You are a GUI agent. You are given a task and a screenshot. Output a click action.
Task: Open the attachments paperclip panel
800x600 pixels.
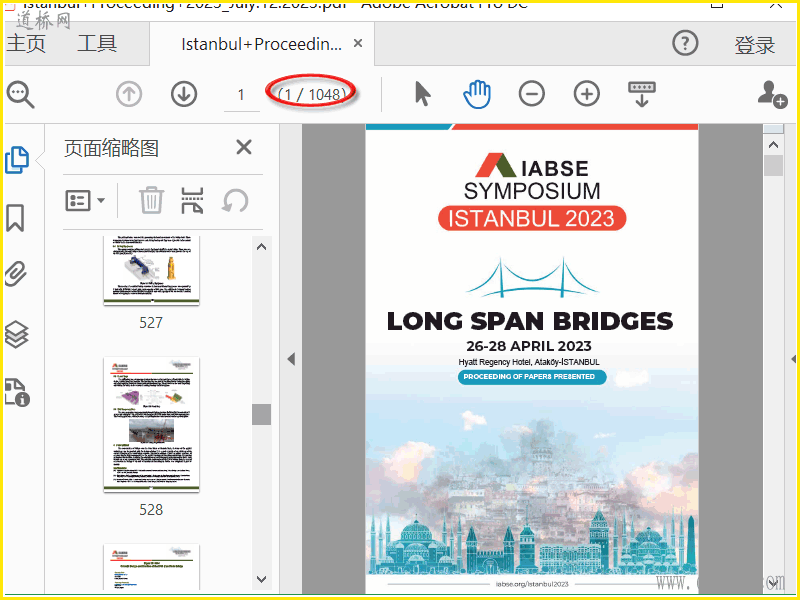16,274
